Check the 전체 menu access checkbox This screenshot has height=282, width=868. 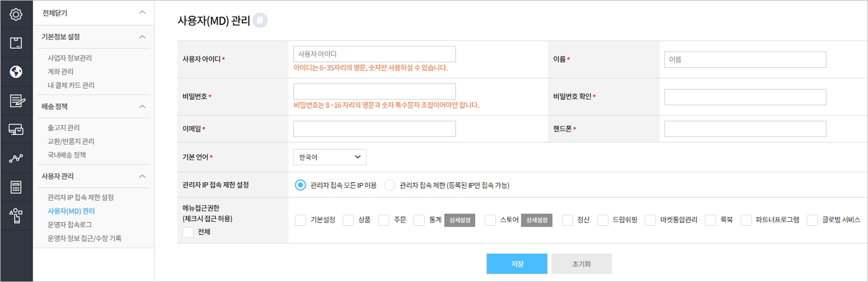[187, 232]
